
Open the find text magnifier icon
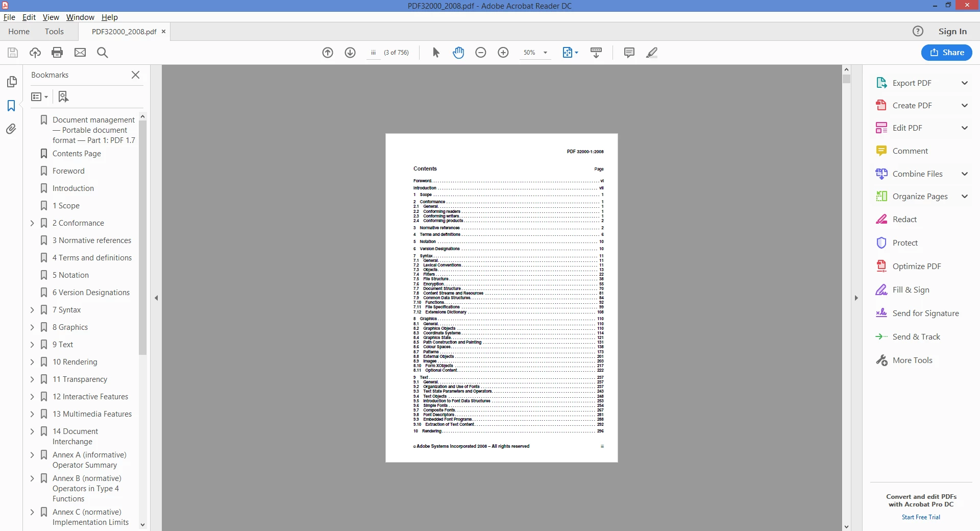103,53
